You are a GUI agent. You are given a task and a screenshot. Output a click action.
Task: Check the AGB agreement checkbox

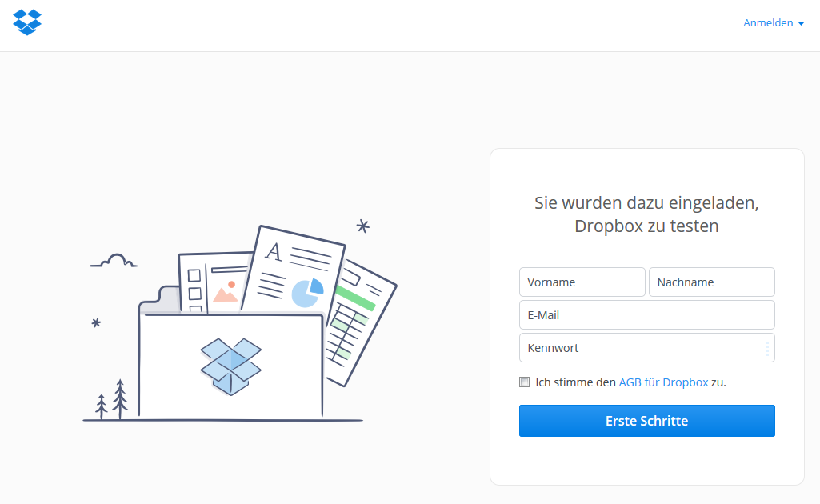(525, 382)
